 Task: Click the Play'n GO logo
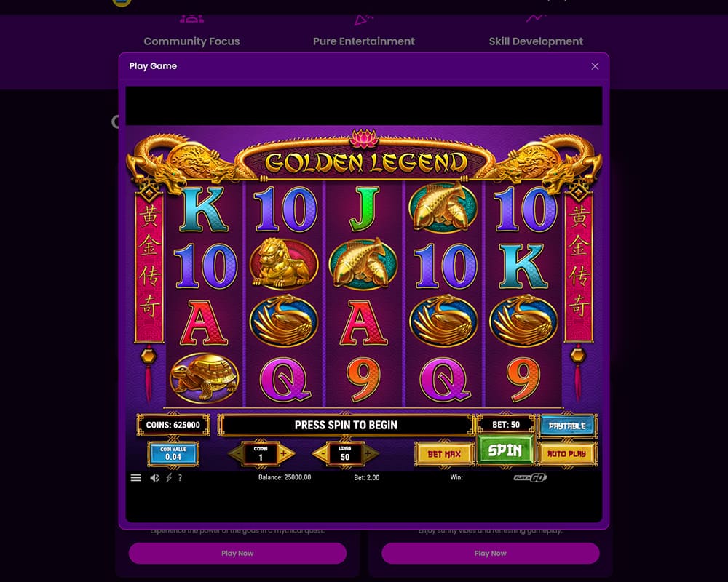[x=530, y=477]
